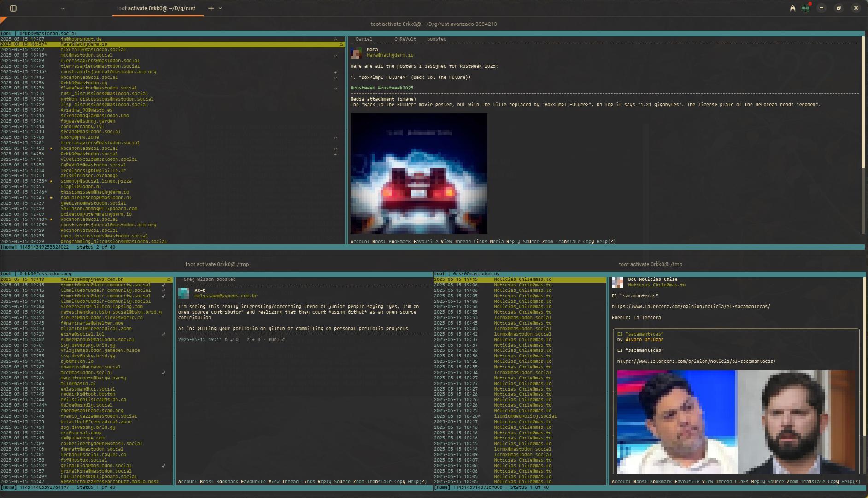Image resolution: width=868 pixels, height=498 pixels.
Task: Click the Ax=b user avatar in fosstodon pane
Action: click(183, 293)
